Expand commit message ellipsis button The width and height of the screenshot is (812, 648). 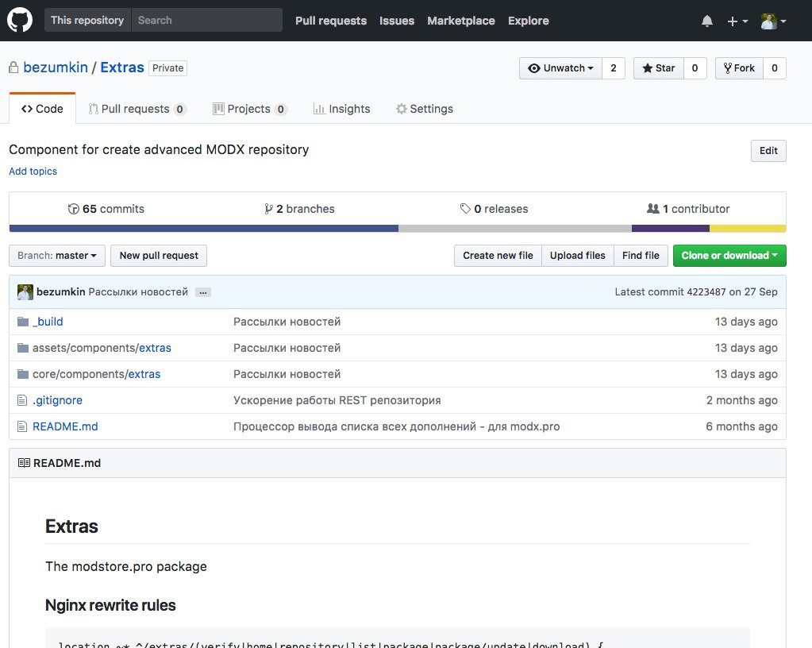pyautogui.click(x=203, y=292)
